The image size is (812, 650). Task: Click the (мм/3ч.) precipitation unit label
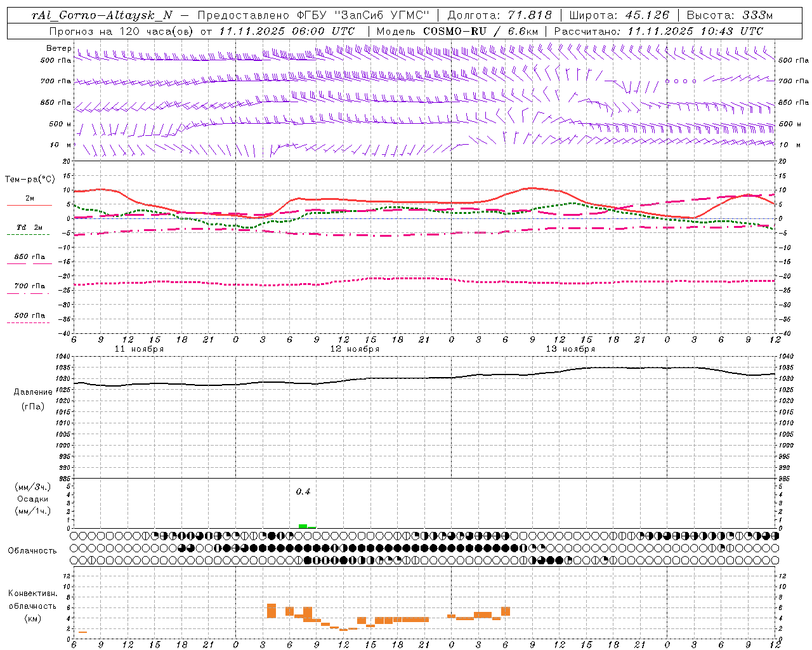(33, 487)
